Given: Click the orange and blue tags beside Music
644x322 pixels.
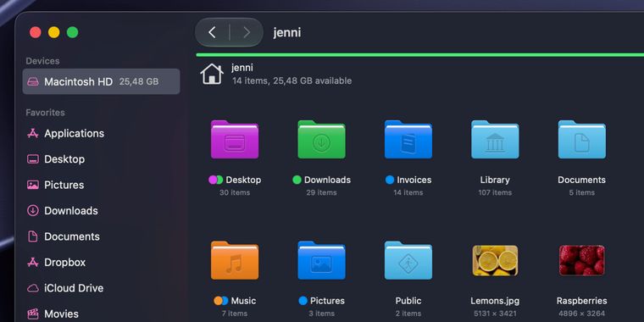Looking at the screenshot, I should pos(221,301).
